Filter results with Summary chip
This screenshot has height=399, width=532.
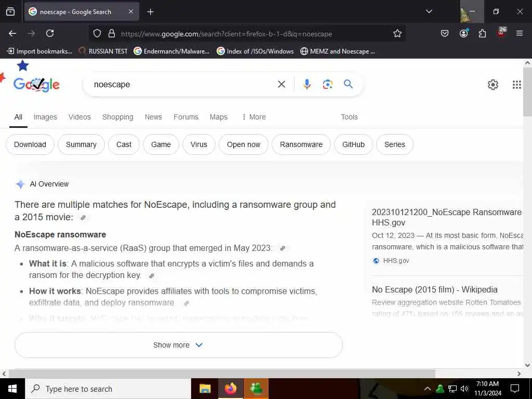[81, 144]
